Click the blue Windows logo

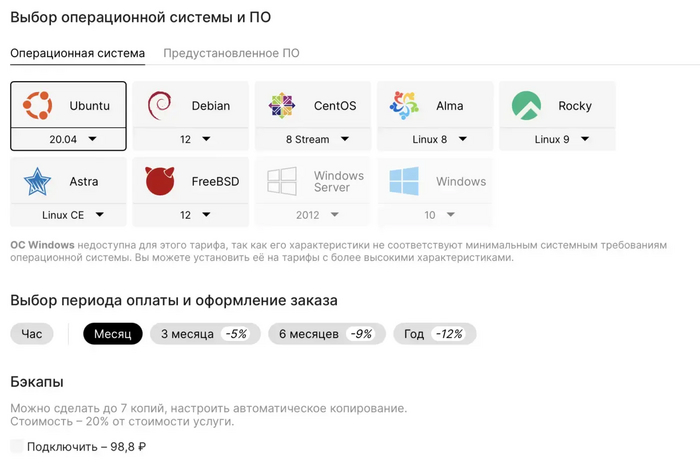pyautogui.click(x=404, y=181)
